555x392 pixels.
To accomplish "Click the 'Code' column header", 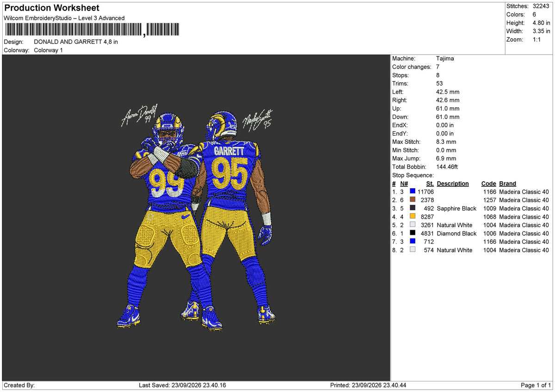I will click(488, 184).
